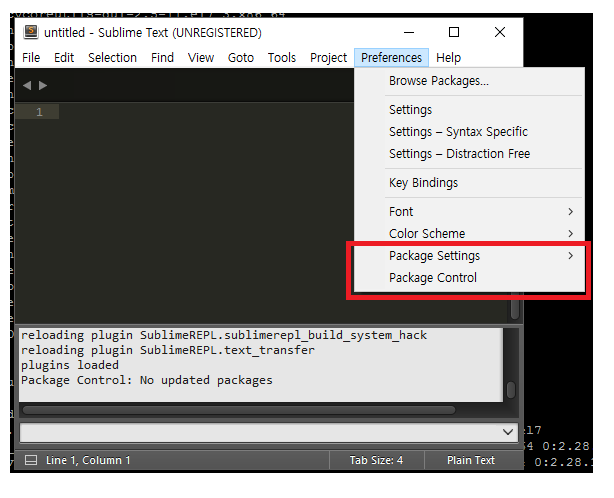Open the console input history dropdown
614x498 pixels.
pyautogui.click(x=508, y=432)
